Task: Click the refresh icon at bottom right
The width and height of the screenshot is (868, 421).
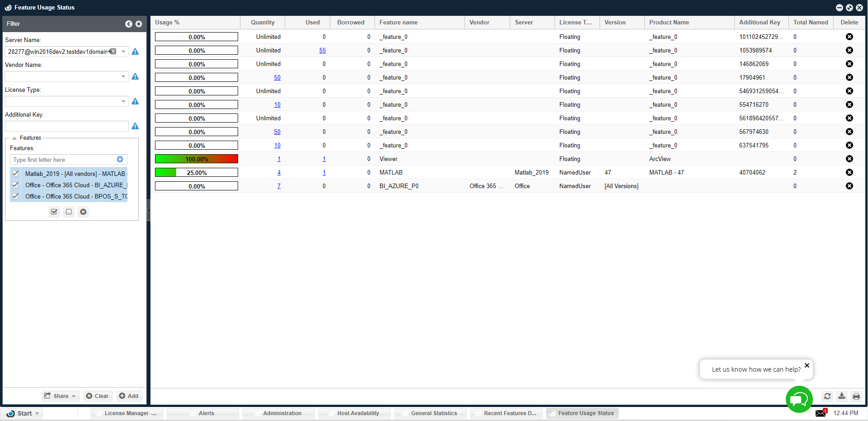Action: [827, 396]
